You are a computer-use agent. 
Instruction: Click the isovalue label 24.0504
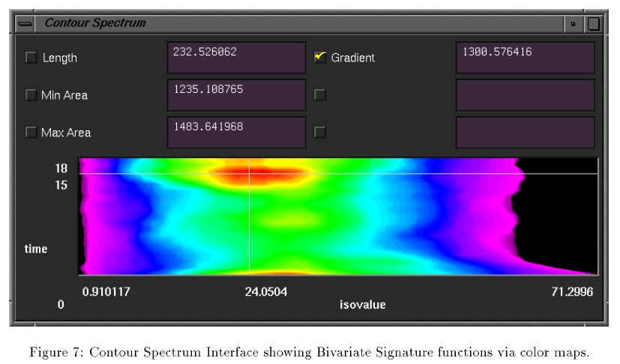[266, 291]
